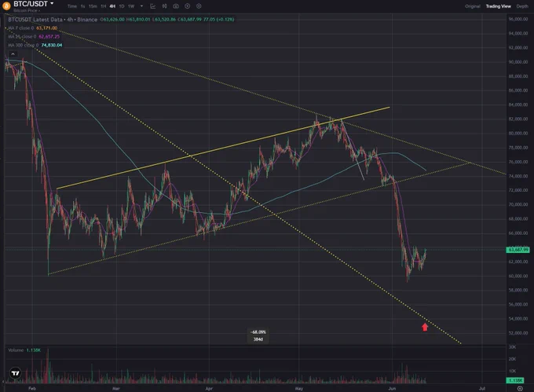Click the current price tag 63,687.99

tap(518, 250)
